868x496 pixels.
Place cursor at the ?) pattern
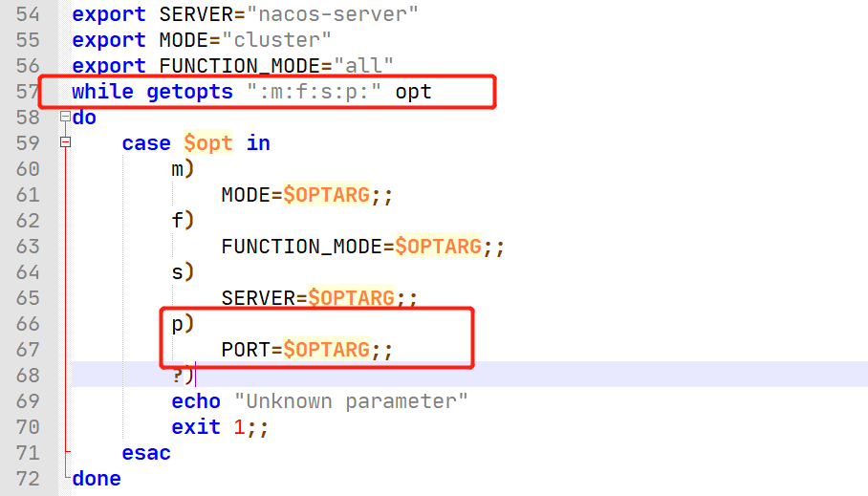[x=183, y=376]
